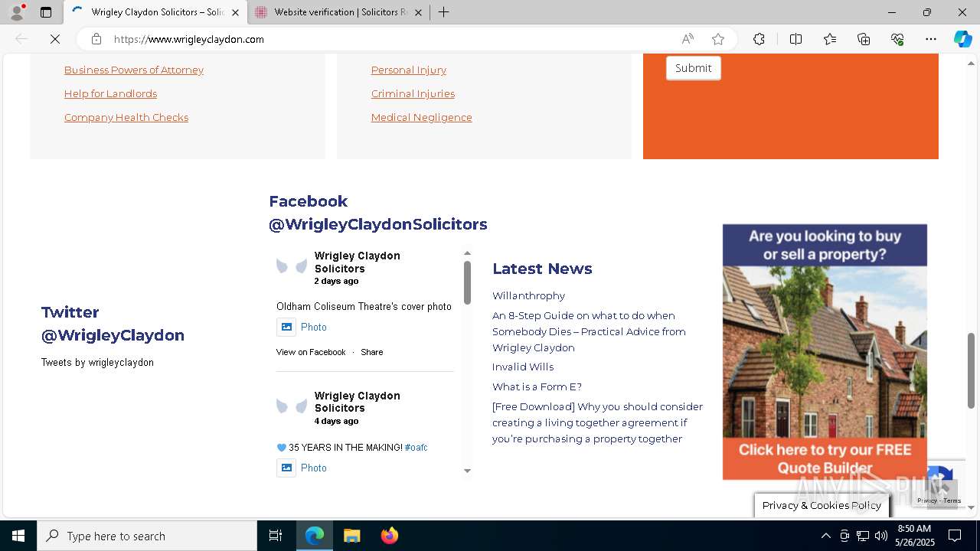Enable split screen view
This screenshot has width=980, height=551.
click(795, 39)
